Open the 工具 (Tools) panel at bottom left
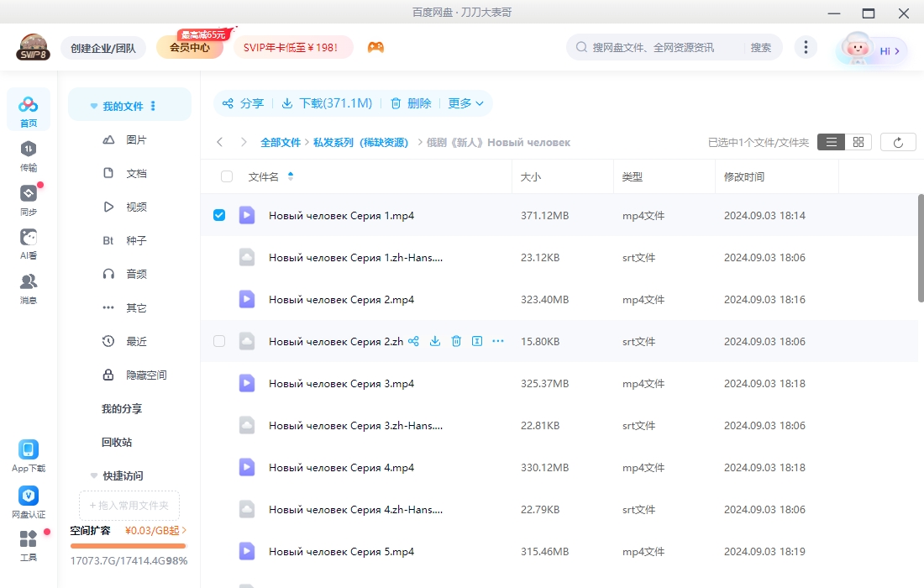This screenshot has width=924, height=588. click(28, 546)
